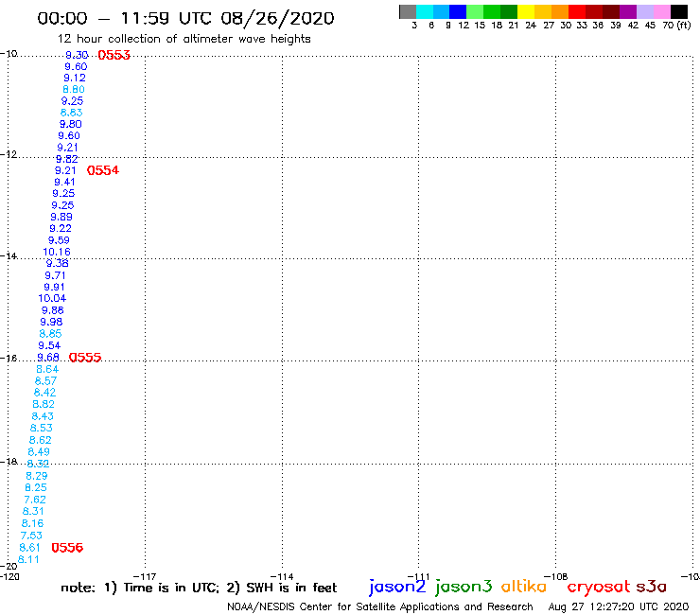This screenshot has height=615, width=700.
Task: Click the jason2 satellite label
Action: (397, 587)
